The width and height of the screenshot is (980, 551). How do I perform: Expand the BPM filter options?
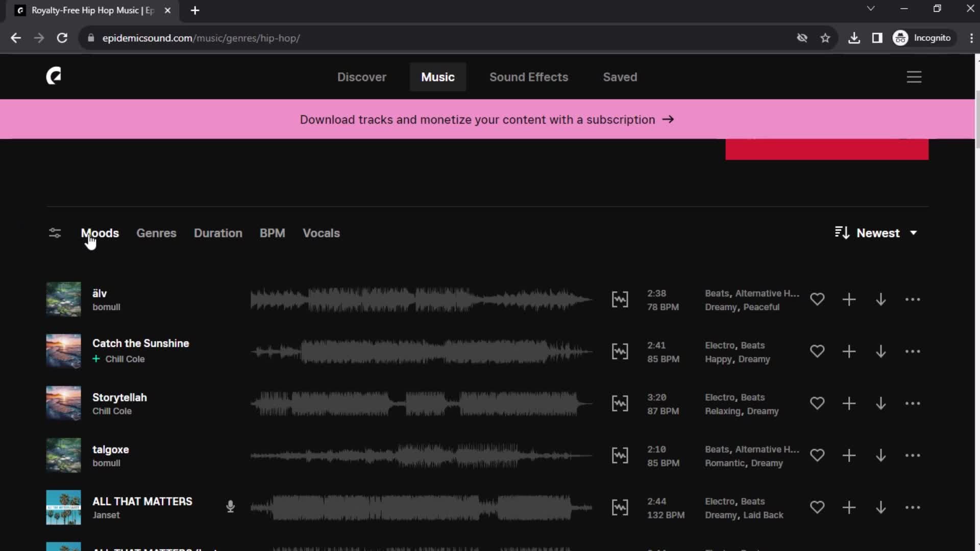273,233
